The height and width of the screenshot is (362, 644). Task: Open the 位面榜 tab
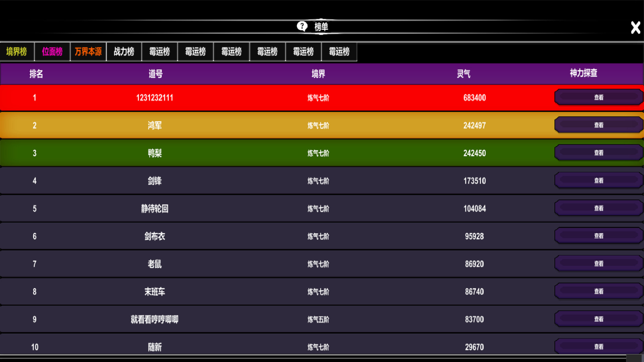(x=52, y=52)
